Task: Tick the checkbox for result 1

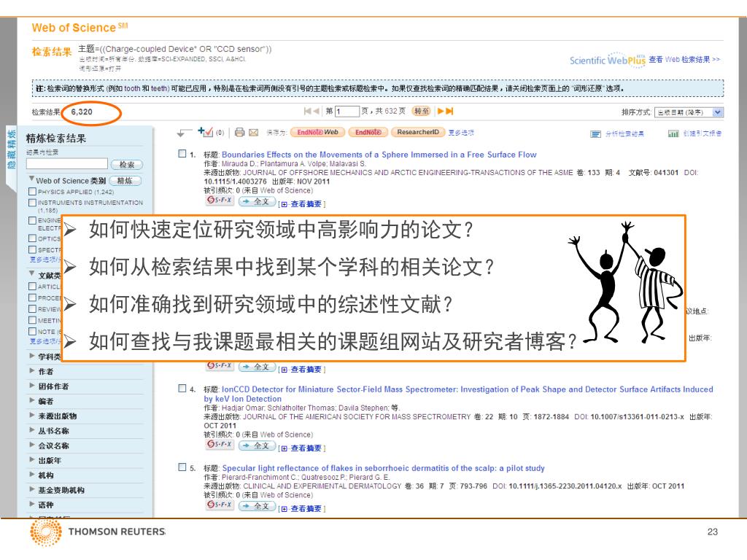Action: [182, 154]
